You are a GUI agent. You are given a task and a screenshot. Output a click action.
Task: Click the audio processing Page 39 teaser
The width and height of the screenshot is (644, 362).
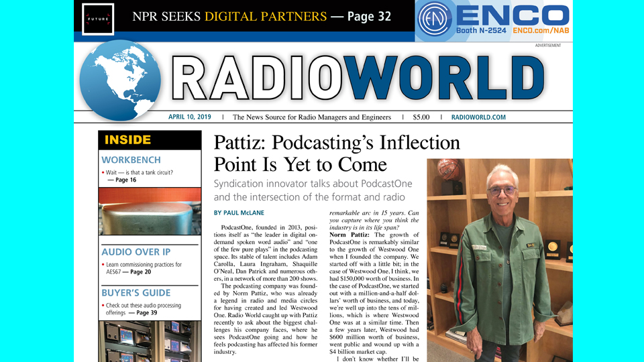(x=142, y=309)
